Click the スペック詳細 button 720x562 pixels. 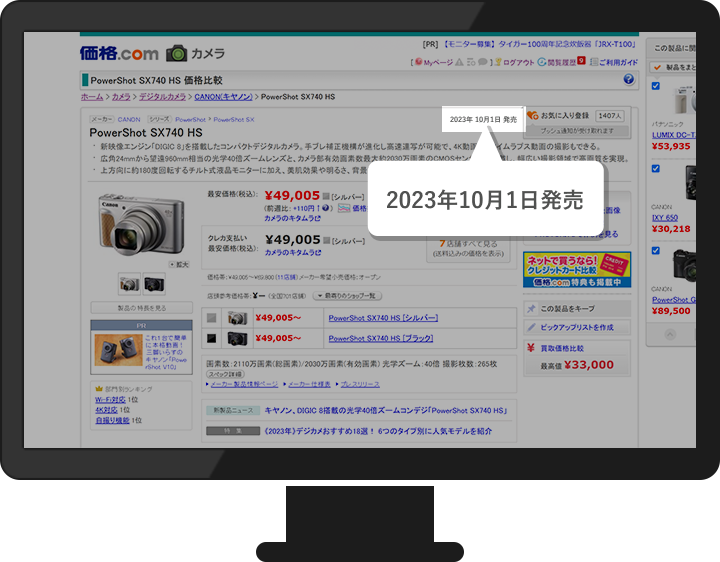pyautogui.click(x=225, y=374)
